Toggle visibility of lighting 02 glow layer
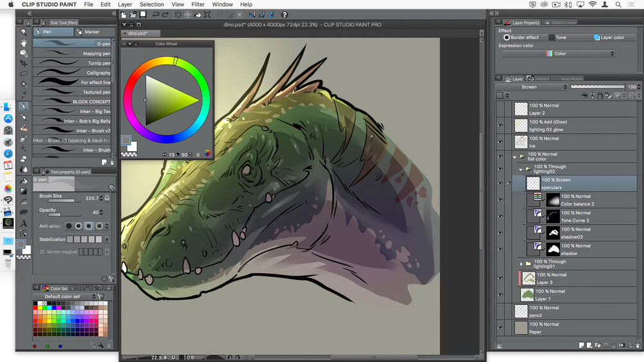Viewport: 644px width, 362px height. [x=500, y=126]
